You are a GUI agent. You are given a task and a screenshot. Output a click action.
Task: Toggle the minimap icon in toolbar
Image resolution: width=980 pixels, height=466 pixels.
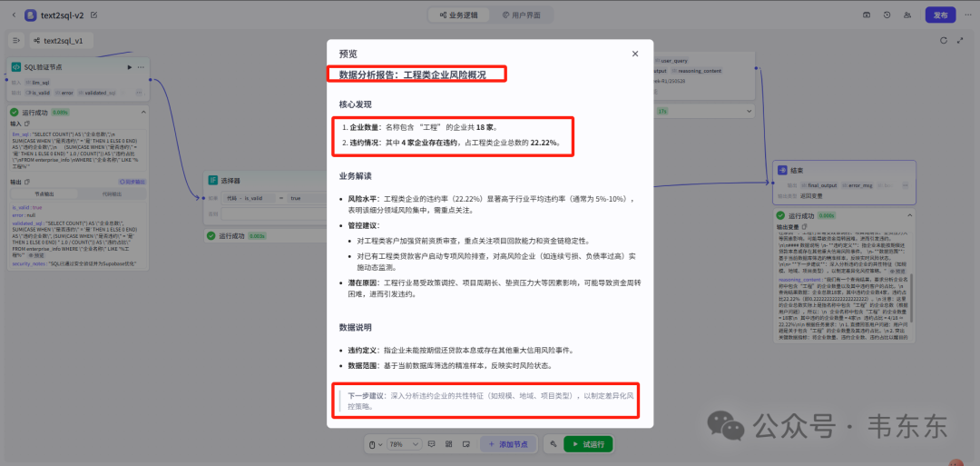[466, 444]
